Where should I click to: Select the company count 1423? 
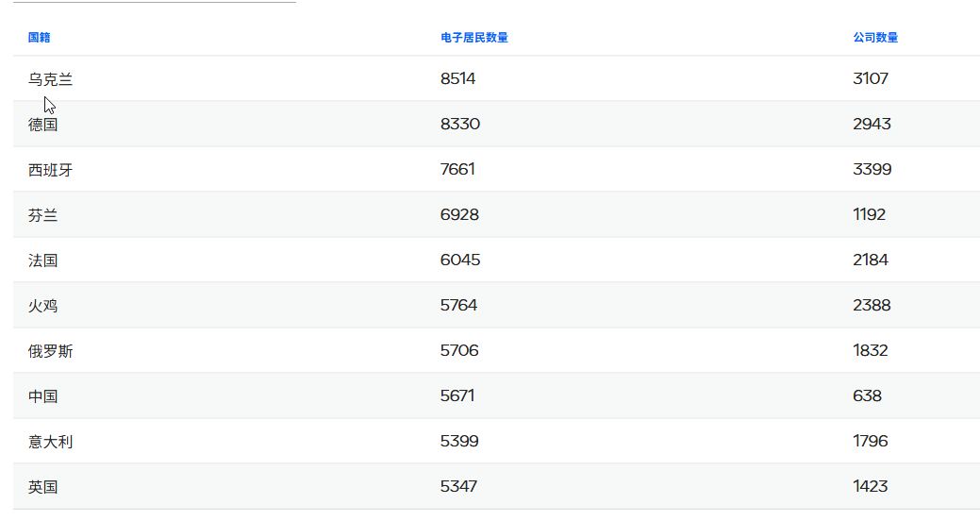point(870,487)
